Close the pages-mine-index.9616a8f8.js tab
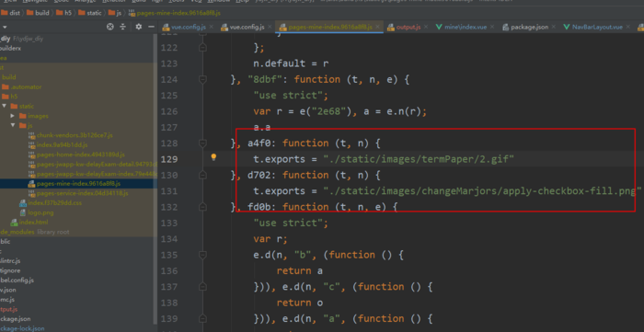 pos(377,27)
